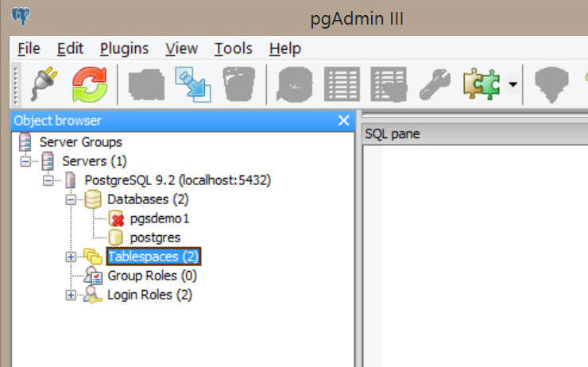Image resolution: width=588 pixels, height=367 pixels.
Task: Open the Edit menu
Action: click(x=70, y=48)
